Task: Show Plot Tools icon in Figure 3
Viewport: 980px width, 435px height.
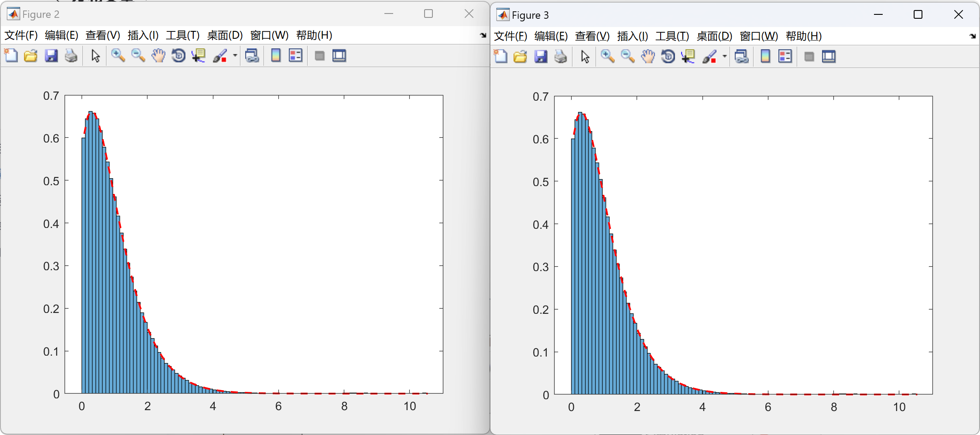Action: point(829,57)
